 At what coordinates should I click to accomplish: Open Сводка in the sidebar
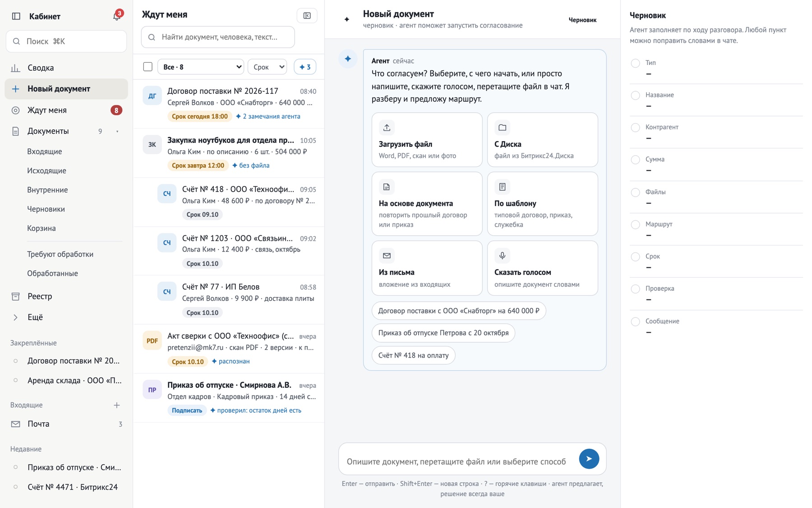66,68
